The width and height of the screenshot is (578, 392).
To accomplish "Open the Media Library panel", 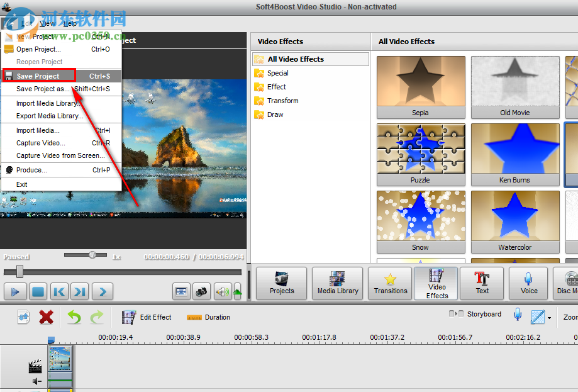I will click(338, 283).
